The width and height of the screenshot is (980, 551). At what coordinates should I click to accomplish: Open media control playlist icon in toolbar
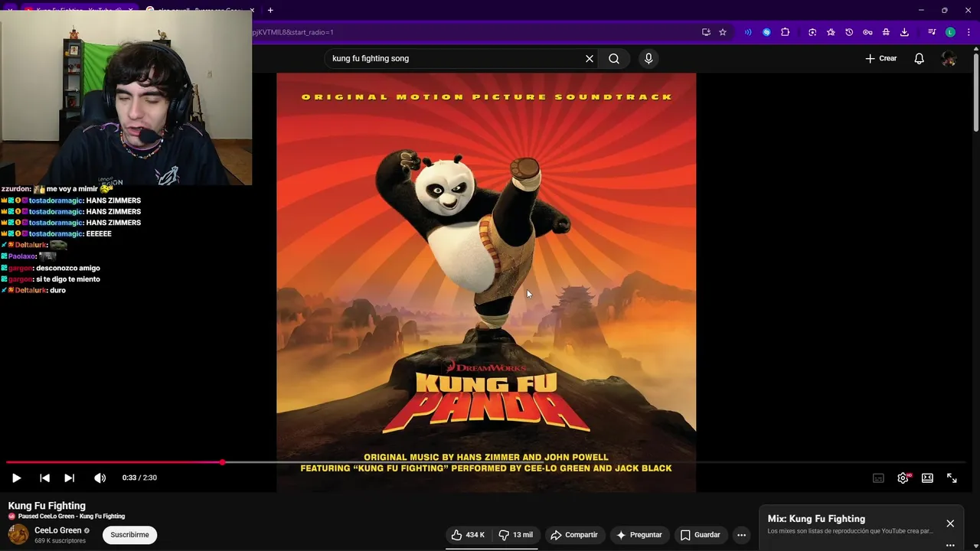coord(932,32)
